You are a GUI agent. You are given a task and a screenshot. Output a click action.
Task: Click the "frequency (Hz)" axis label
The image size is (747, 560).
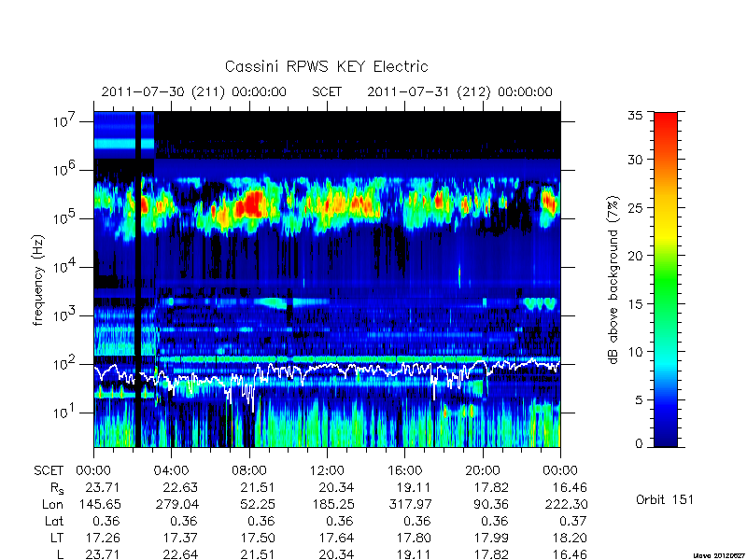click(38, 280)
